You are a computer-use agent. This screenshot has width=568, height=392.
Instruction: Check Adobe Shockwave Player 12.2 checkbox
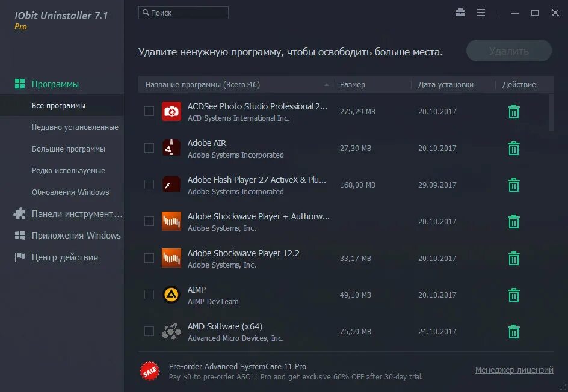point(149,258)
